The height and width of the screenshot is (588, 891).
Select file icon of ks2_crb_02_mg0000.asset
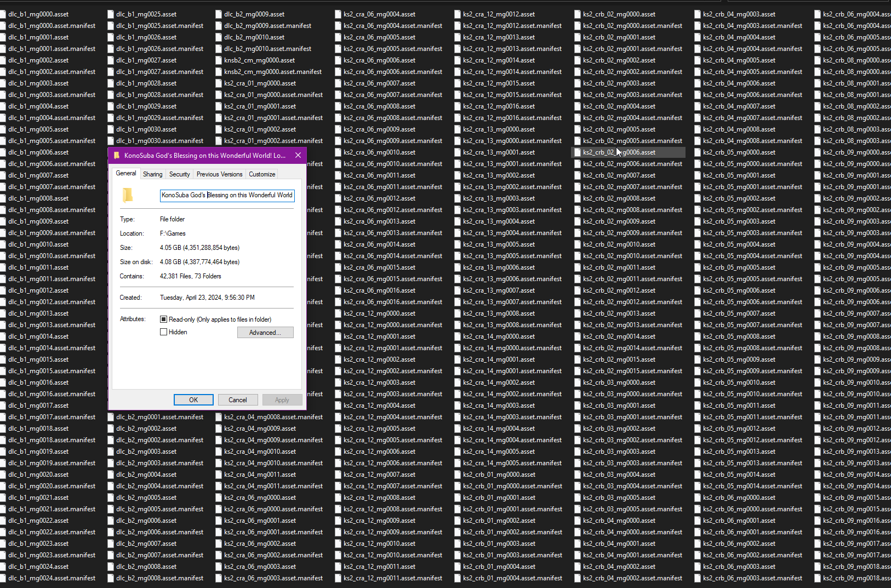coord(578,14)
